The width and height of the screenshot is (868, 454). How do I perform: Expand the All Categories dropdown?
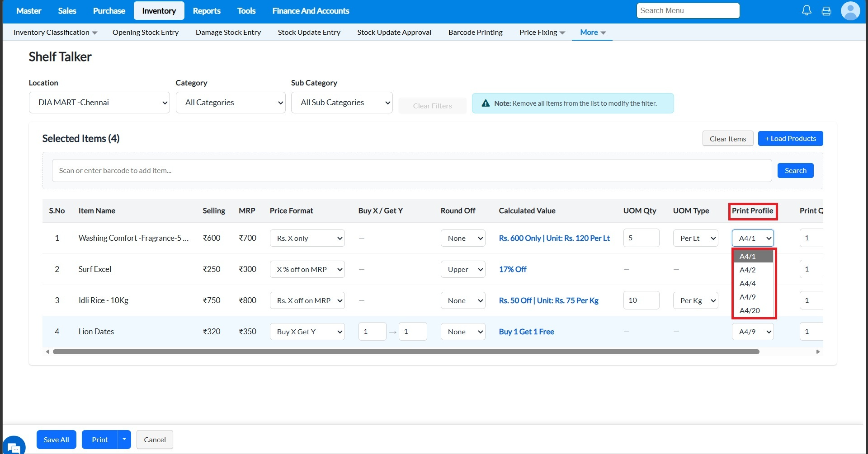pyautogui.click(x=231, y=103)
